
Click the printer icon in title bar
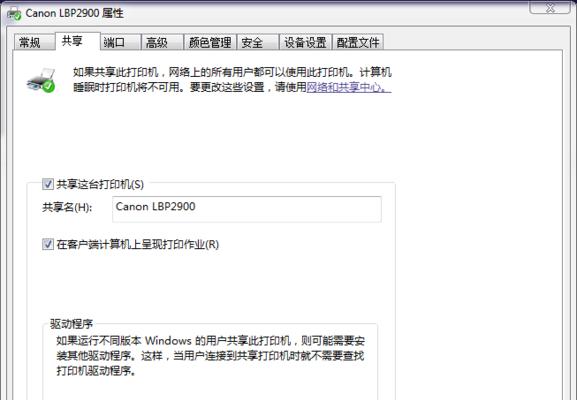14,14
